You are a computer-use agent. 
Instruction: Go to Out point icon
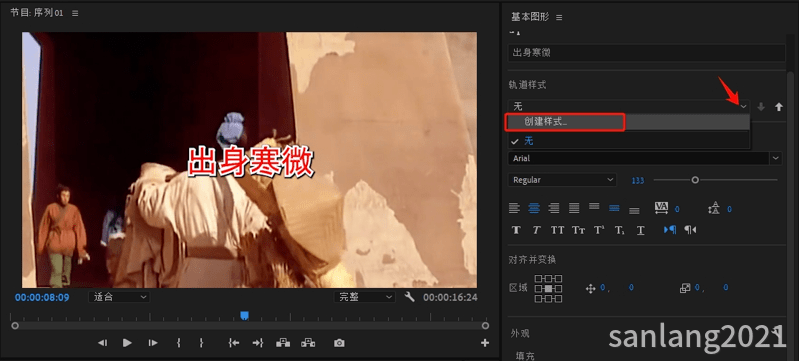click(x=258, y=343)
